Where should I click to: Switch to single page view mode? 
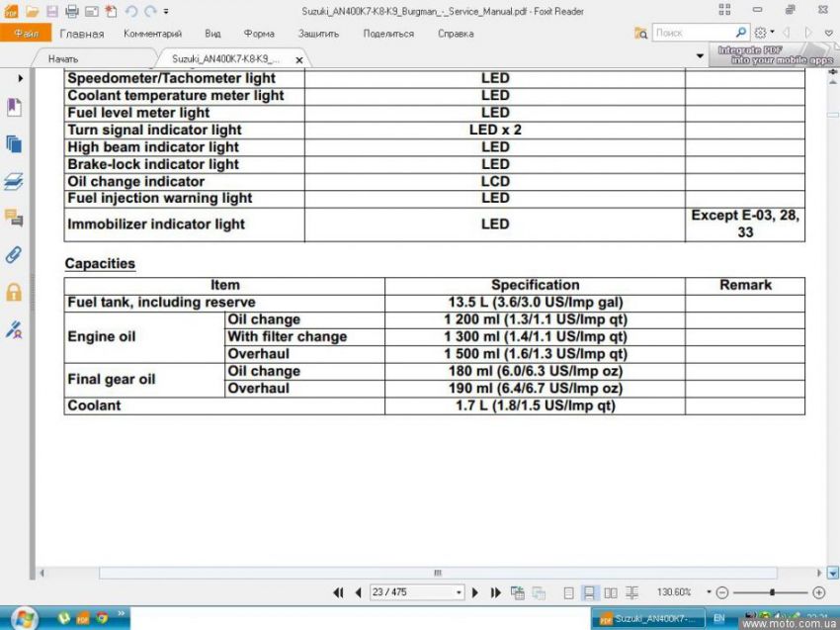pos(569,592)
